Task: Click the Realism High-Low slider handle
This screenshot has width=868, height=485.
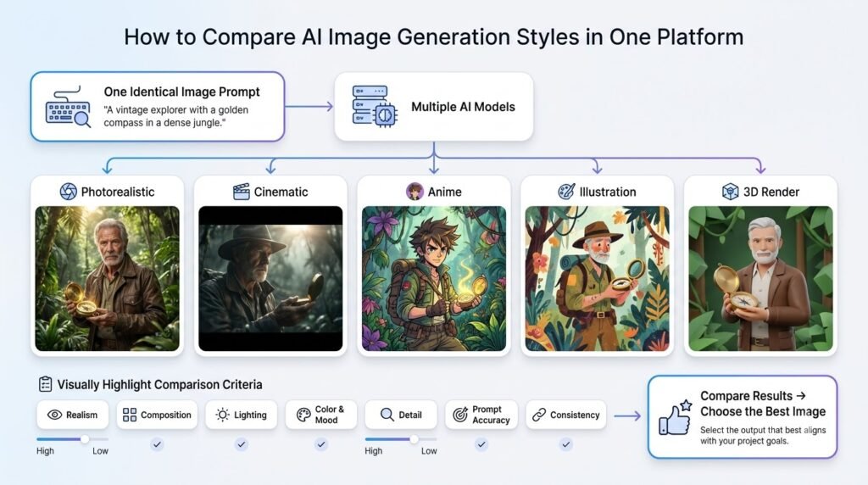Action: (85, 439)
